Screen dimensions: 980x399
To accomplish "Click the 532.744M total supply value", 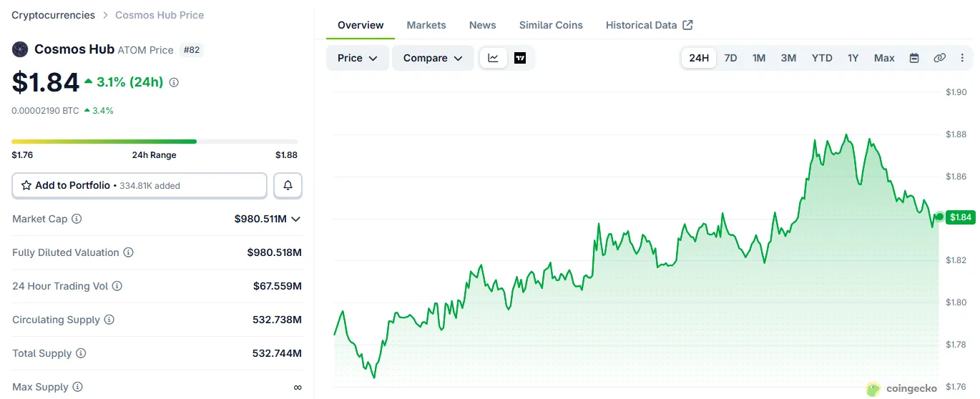I will pos(277,353).
